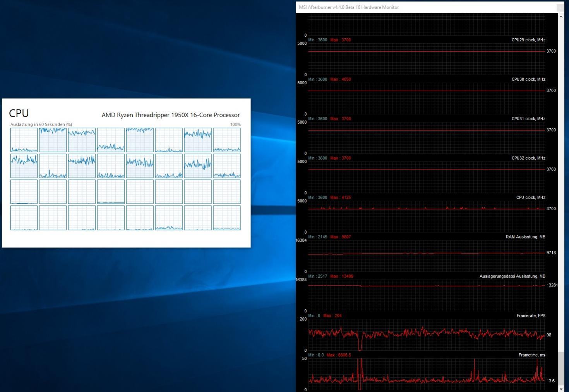Click the 'Min : 2517' pagefile value
The width and height of the screenshot is (569, 392).
pos(318,276)
